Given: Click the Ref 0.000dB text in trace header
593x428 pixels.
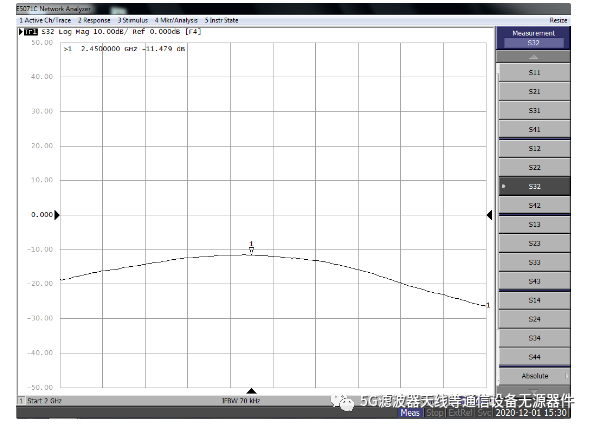Looking at the screenshot, I should coord(156,32).
